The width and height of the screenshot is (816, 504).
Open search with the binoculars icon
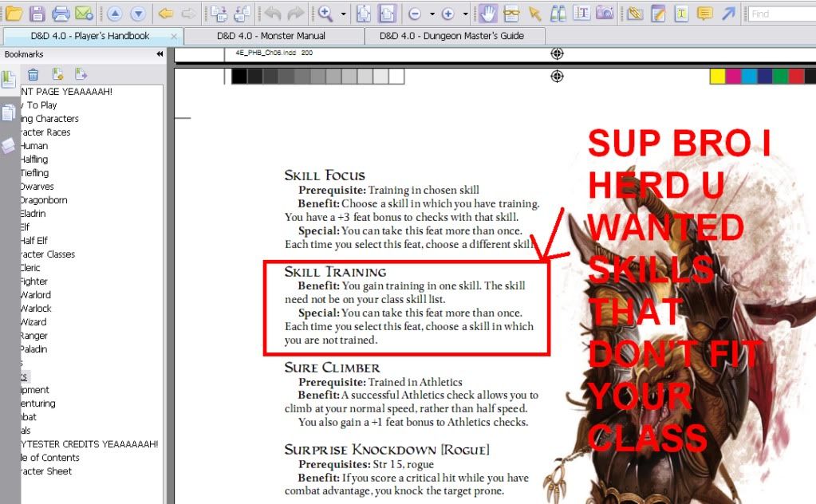[558, 14]
